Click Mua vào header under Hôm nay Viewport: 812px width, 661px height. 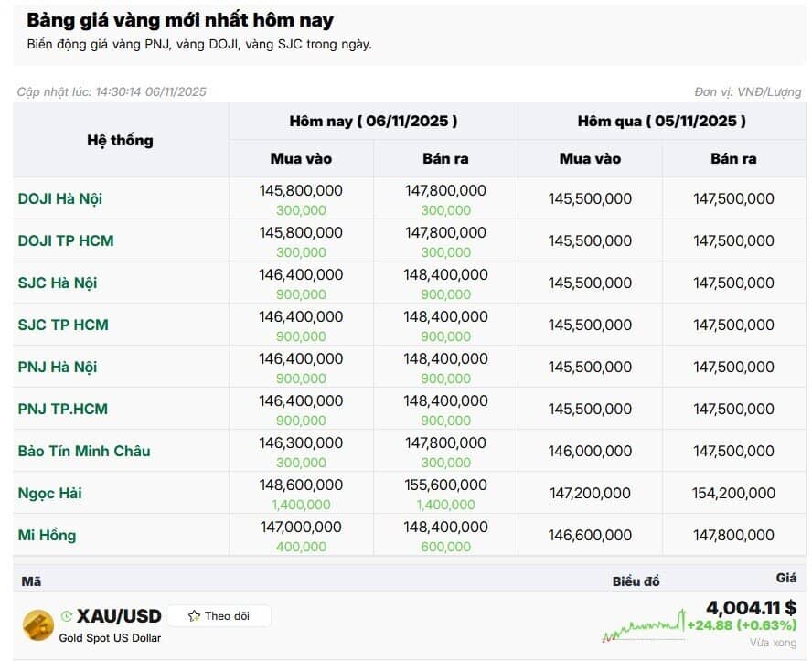(x=301, y=159)
